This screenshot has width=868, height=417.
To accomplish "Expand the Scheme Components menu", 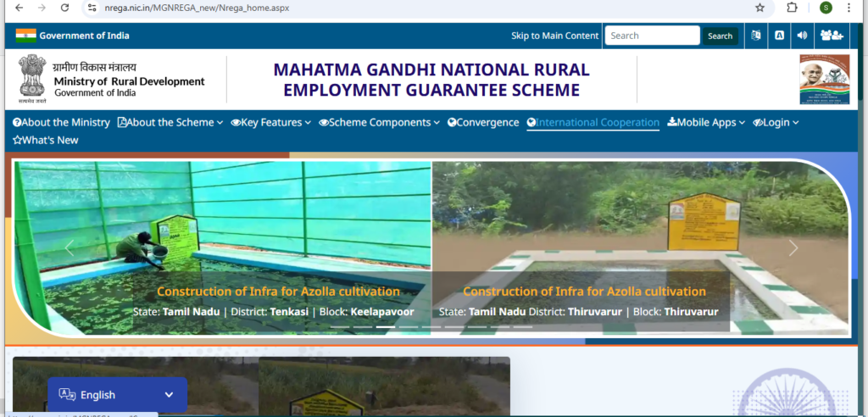I will (x=379, y=122).
